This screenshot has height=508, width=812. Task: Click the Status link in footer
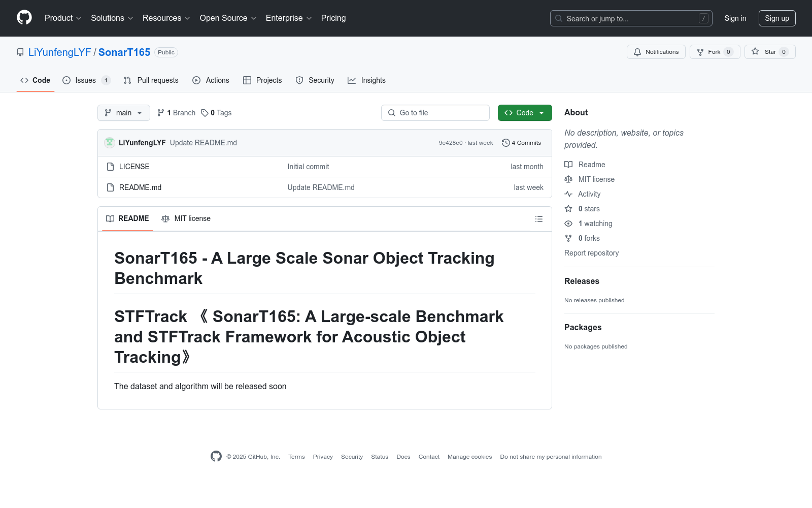pos(380,457)
